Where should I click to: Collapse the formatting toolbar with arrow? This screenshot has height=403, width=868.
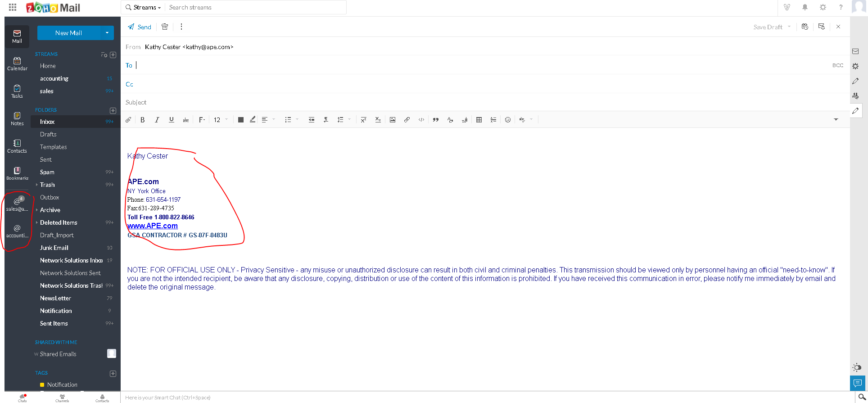836,120
